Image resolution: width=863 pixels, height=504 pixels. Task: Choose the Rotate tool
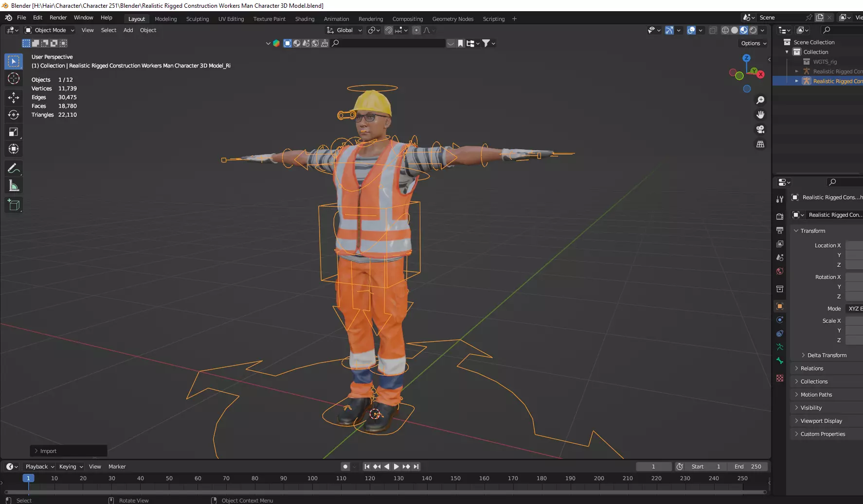(14, 115)
